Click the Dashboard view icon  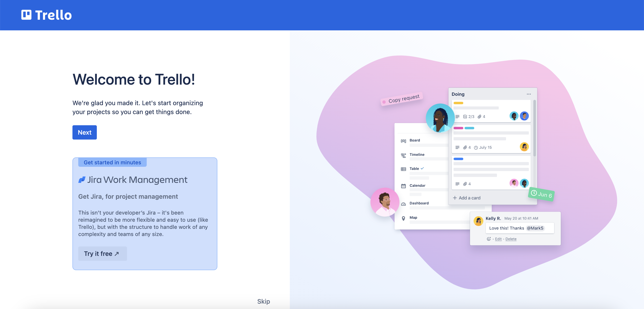[x=403, y=204]
